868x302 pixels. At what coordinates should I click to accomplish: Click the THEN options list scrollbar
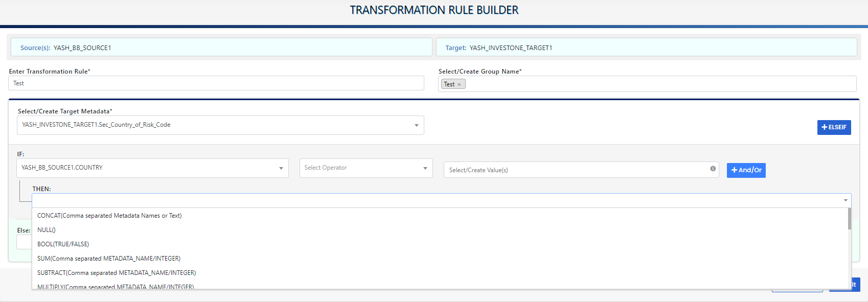point(849,220)
